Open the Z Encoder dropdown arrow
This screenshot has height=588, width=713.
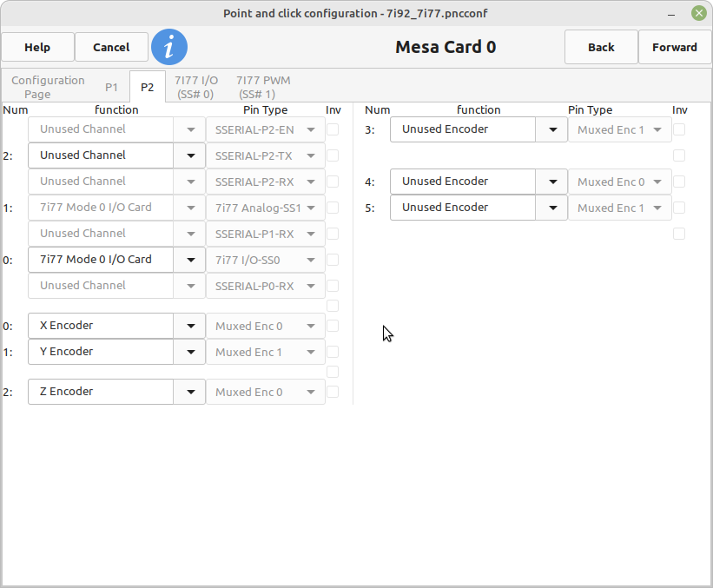coord(190,392)
